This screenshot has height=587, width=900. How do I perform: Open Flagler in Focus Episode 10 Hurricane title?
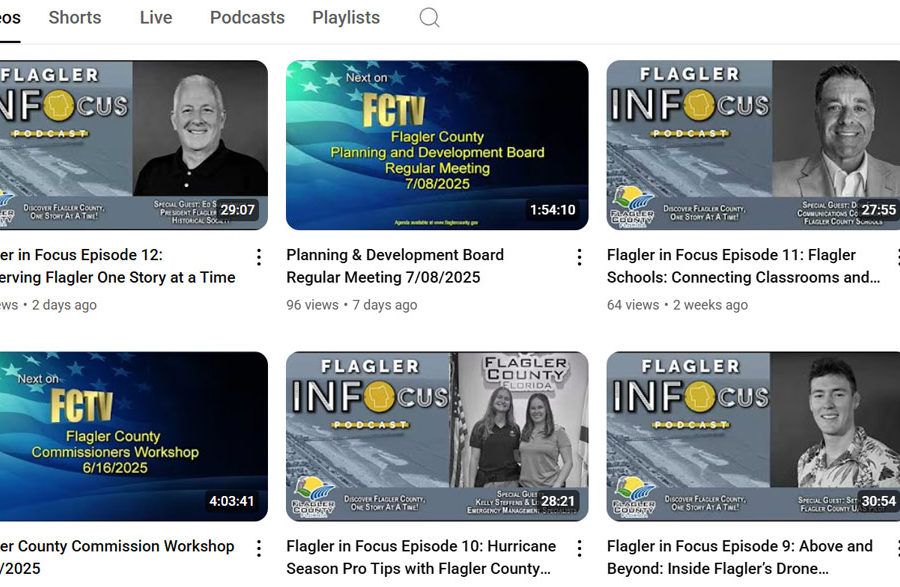coord(421,557)
